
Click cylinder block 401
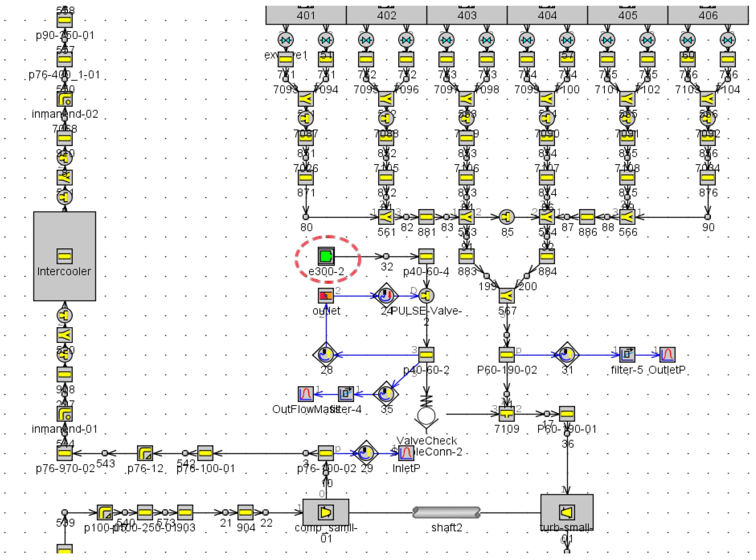306,15
